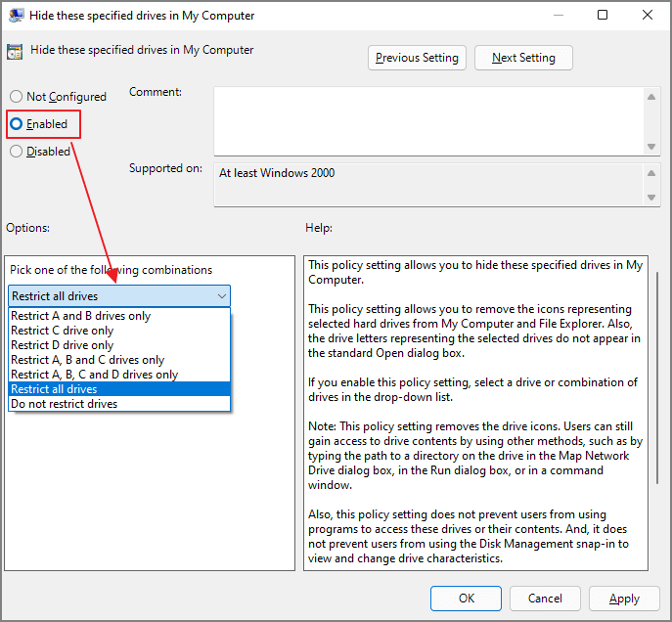Select the Disabled radio button
The height and width of the screenshot is (622, 672).
tap(16, 152)
